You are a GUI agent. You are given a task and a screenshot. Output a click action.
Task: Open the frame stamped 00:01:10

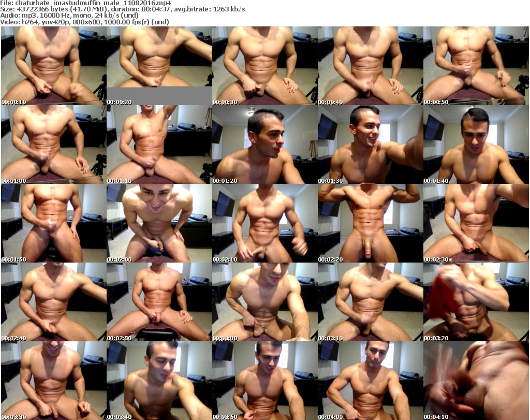tap(159, 144)
